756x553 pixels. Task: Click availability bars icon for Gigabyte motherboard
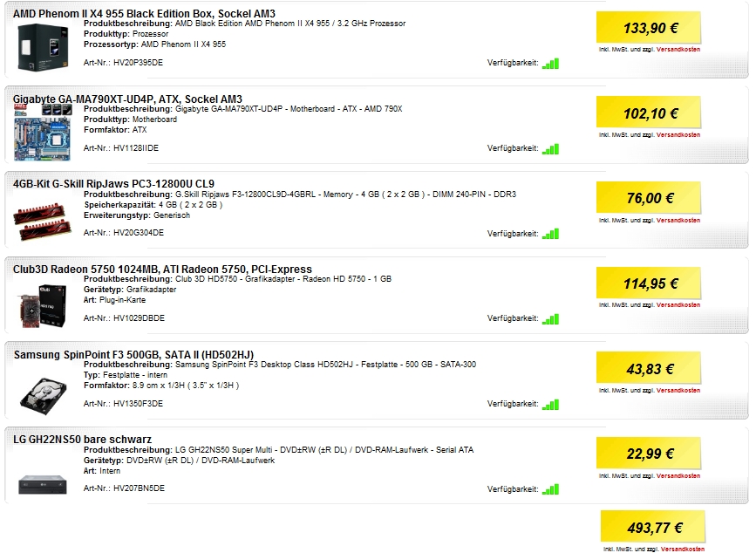(x=550, y=149)
